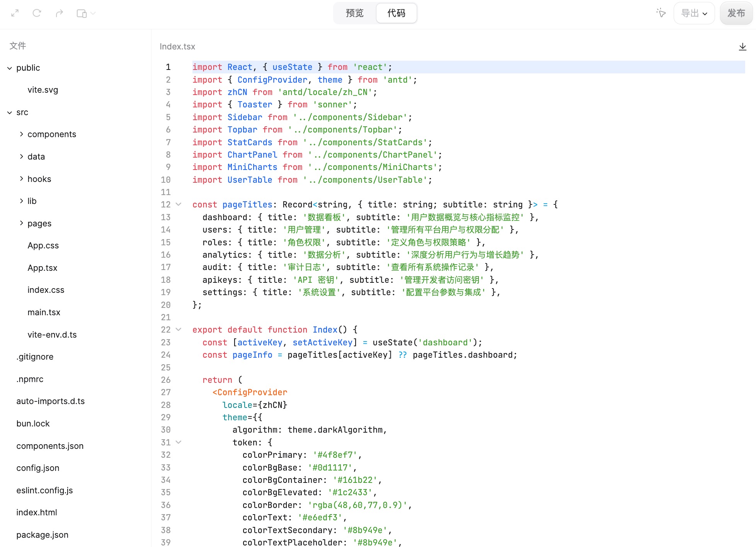Expand the lib folder
756x547 pixels.
[21, 201]
